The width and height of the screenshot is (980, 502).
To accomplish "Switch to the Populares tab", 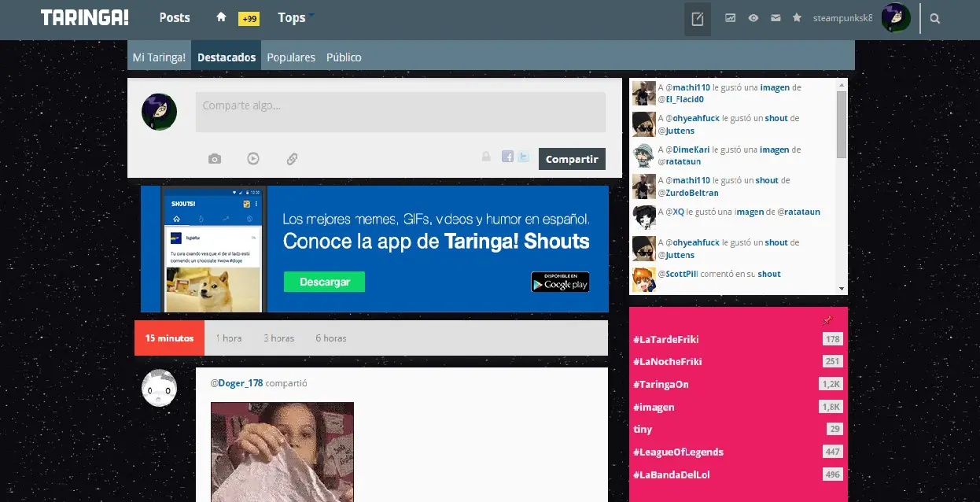I will [x=291, y=57].
